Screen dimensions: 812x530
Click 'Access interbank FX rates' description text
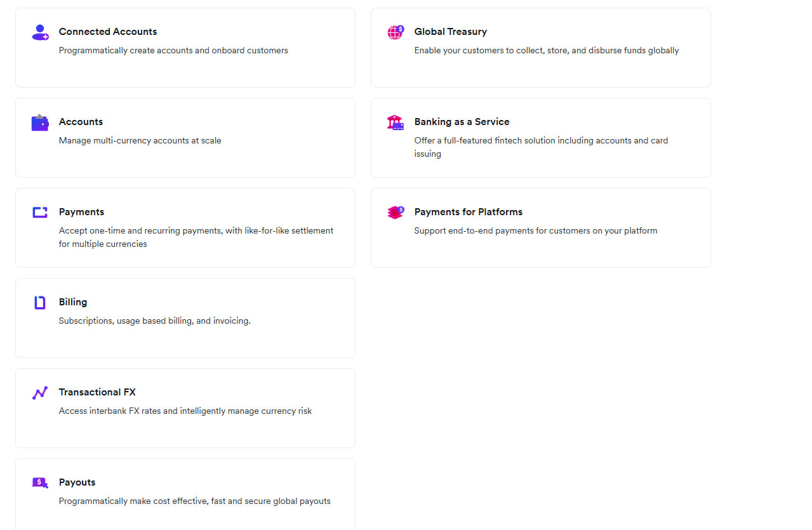(185, 411)
